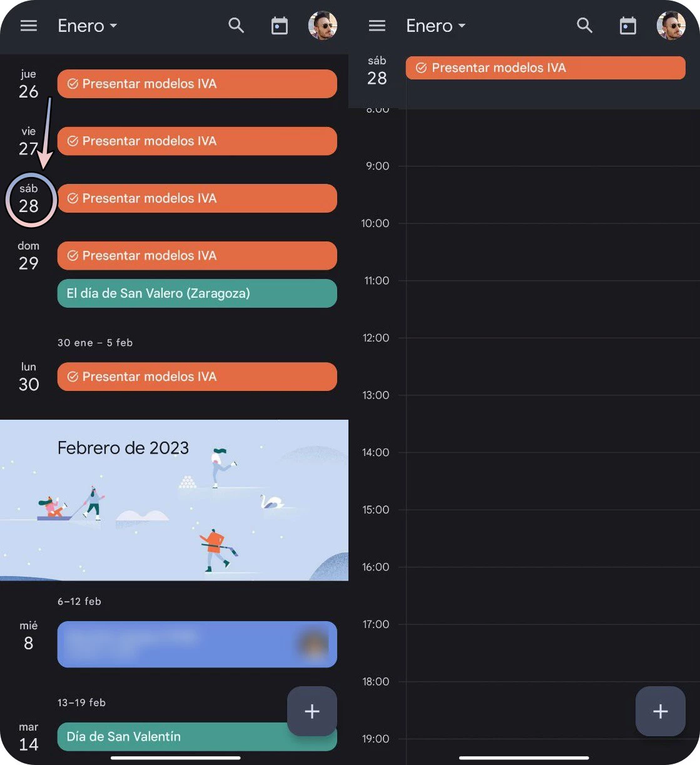Create an event with the right plus button
The image size is (700, 765).
click(x=661, y=711)
